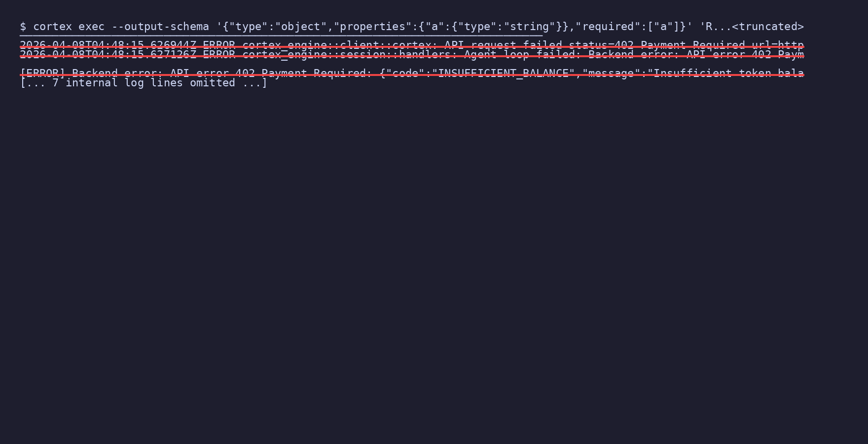
Task: Click cortex_engine::session::handlers module name
Action: pos(347,55)
